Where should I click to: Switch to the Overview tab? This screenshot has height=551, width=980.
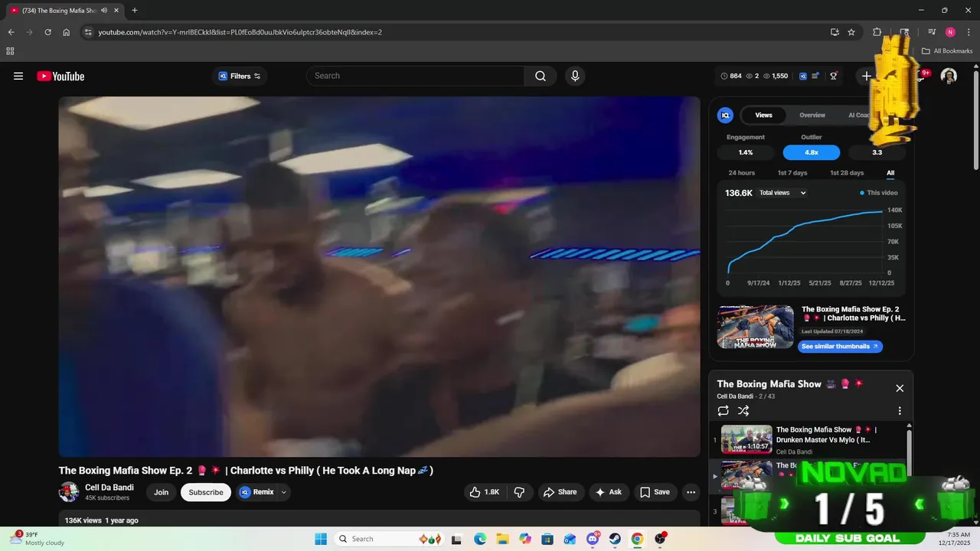[812, 115]
